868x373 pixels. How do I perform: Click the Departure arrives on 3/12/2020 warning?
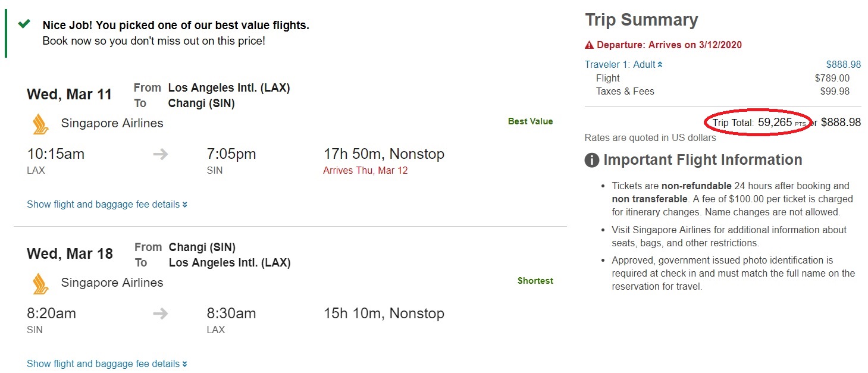[x=669, y=45]
